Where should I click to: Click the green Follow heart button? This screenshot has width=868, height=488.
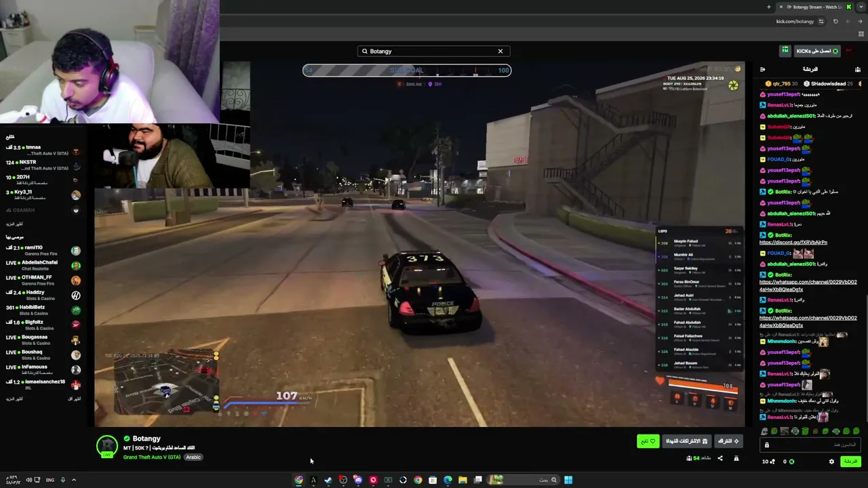pos(648,441)
